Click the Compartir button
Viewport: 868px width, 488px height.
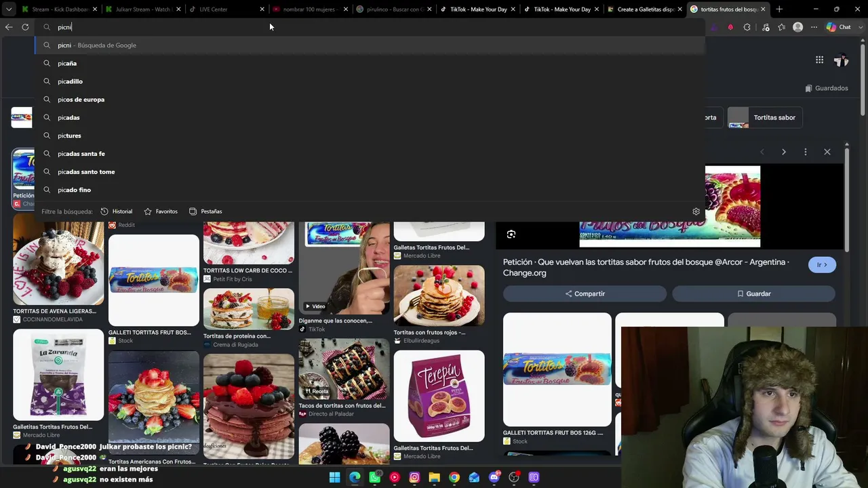(x=585, y=293)
